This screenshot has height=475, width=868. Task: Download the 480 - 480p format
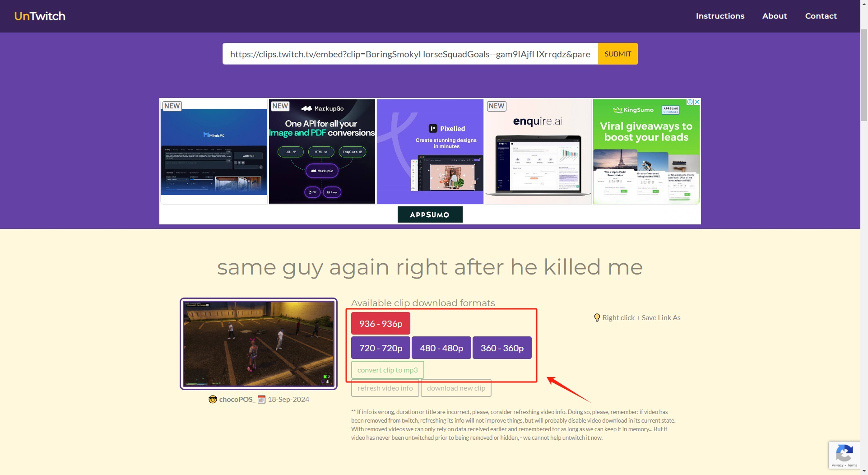[x=441, y=348]
